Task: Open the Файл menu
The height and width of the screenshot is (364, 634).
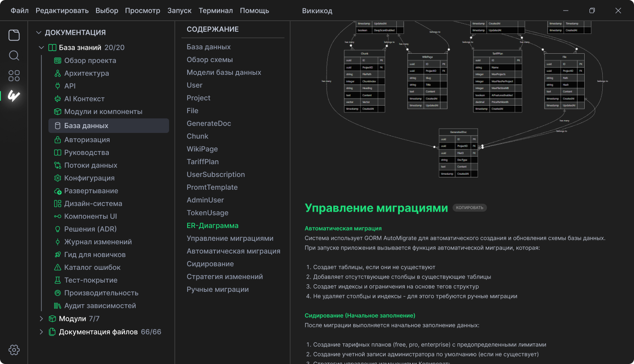Action: point(19,11)
